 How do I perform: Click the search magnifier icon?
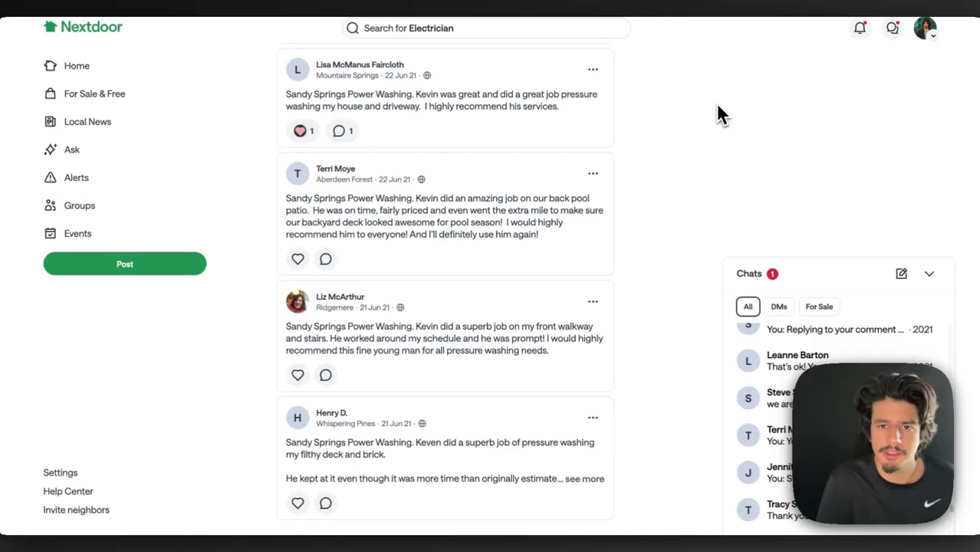coord(353,28)
